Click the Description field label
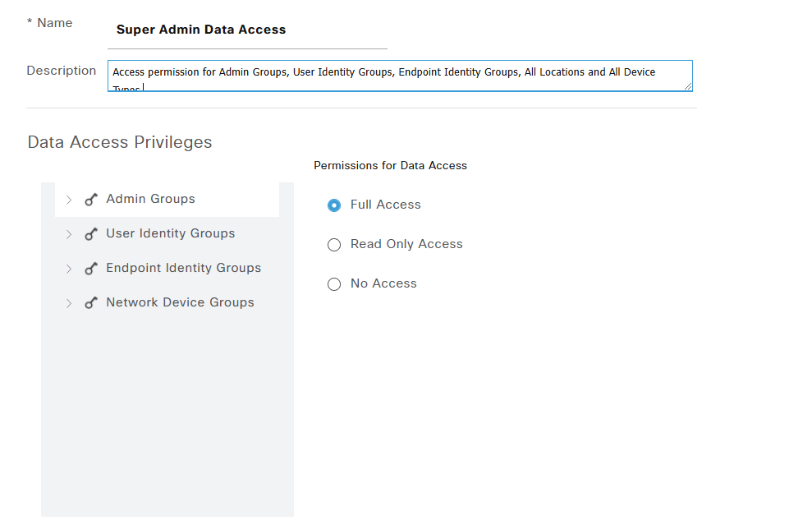812x525 pixels. click(x=62, y=71)
